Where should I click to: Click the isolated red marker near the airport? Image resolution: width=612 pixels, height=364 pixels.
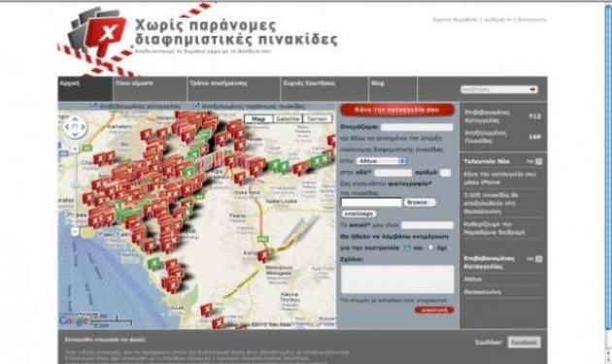tap(263, 255)
